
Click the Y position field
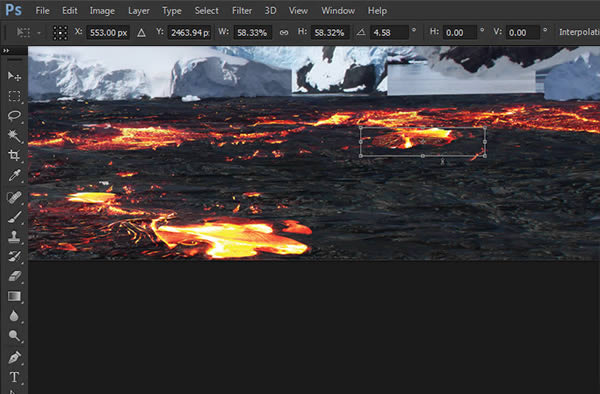click(189, 33)
